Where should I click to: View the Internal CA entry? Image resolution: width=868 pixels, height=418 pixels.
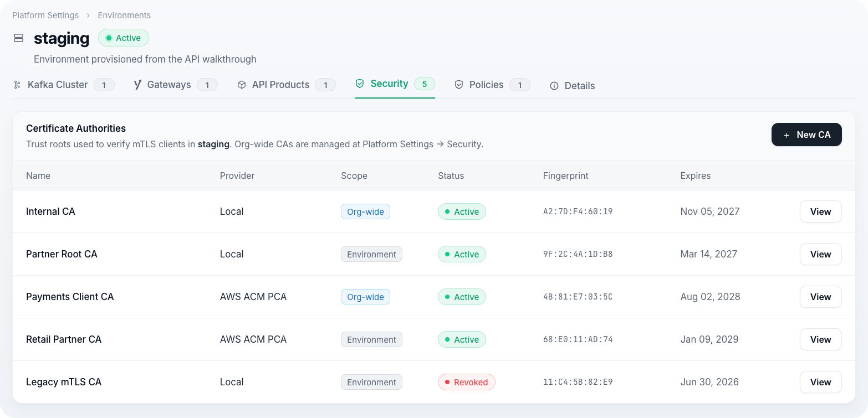820,211
